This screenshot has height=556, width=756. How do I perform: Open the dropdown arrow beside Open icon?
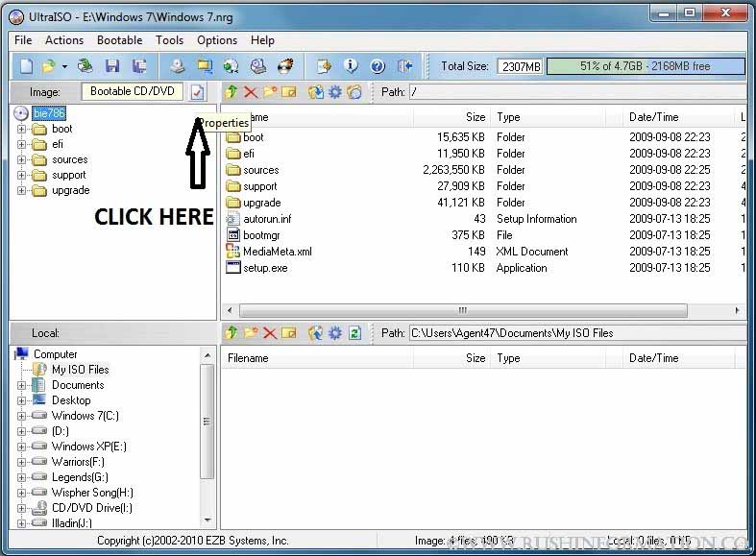tap(64, 66)
